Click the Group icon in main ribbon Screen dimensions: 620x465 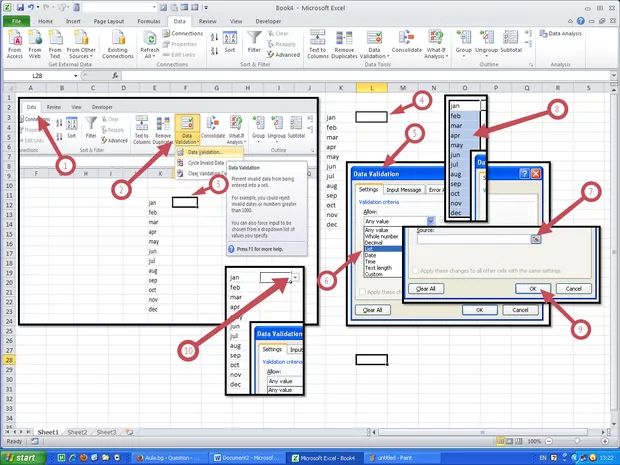463,38
